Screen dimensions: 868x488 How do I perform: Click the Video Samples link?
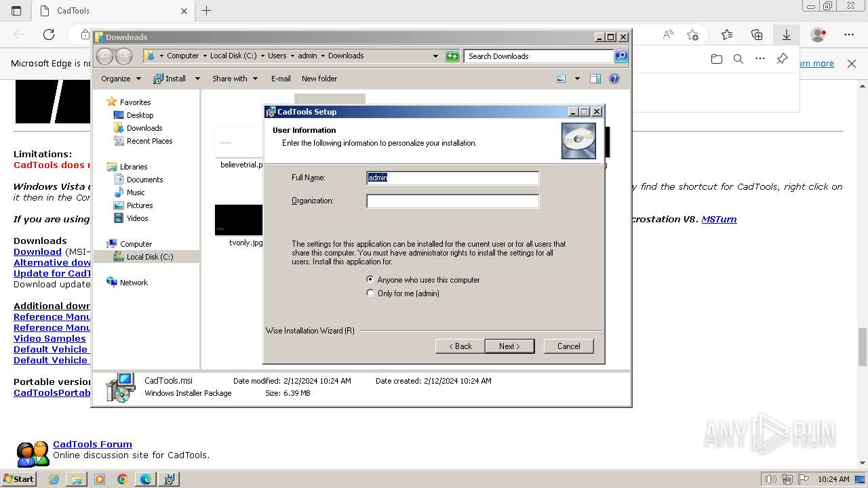tap(50, 338)
